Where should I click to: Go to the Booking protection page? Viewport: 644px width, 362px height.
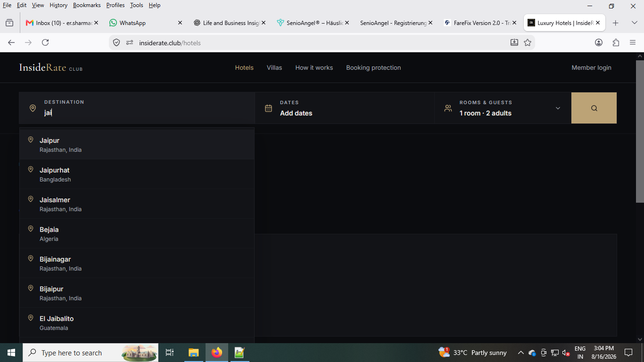coord(373,67)
